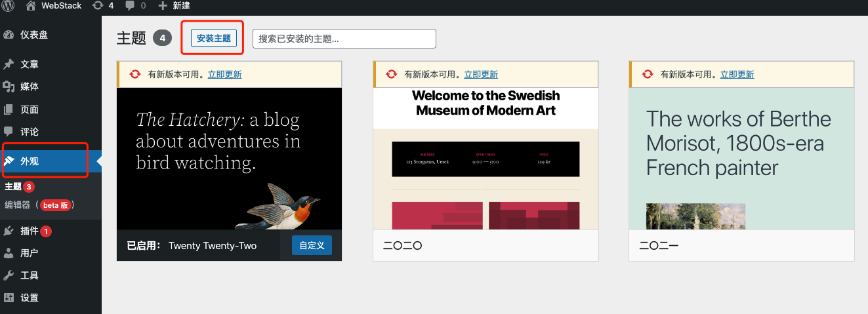The image size is (868, 314).
Task: Select the 主题 submenu item
Action: (13, 187)
